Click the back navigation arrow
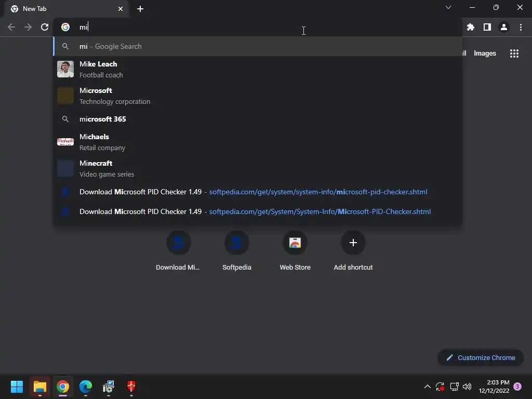The image size is (532, 399). tap(11, 27)
